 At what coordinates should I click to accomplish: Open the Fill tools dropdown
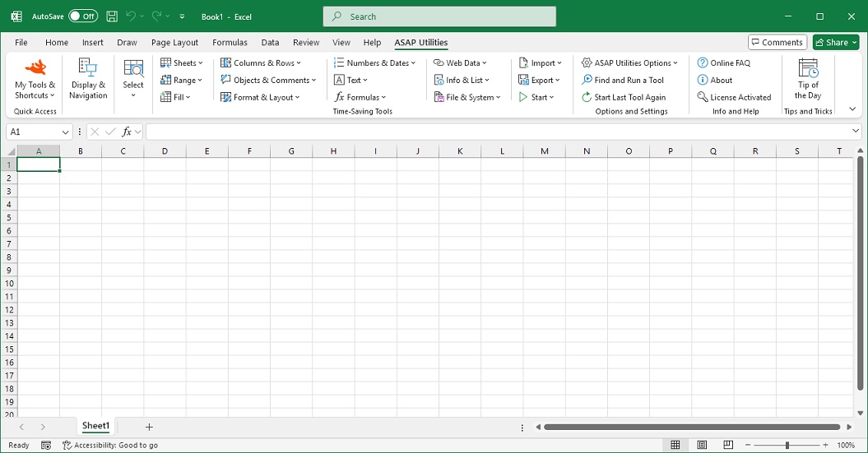175,97
